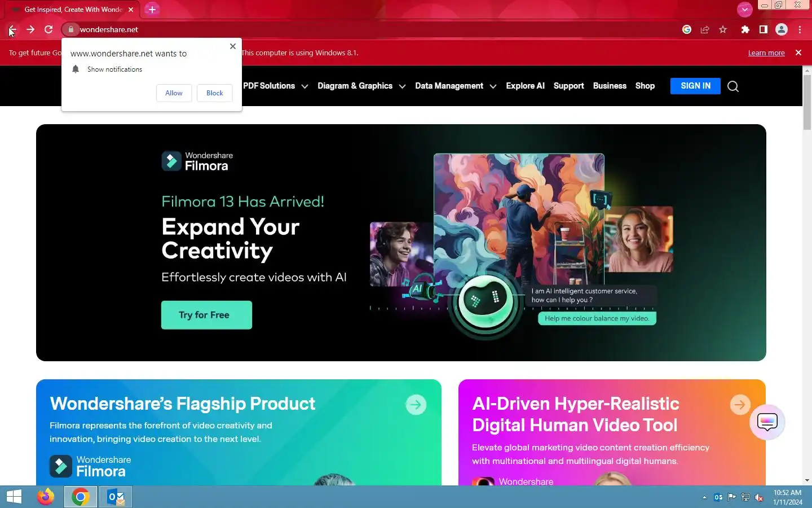
Task: Click the page vertical scrollbar thumb
Action: coord(807,102)
